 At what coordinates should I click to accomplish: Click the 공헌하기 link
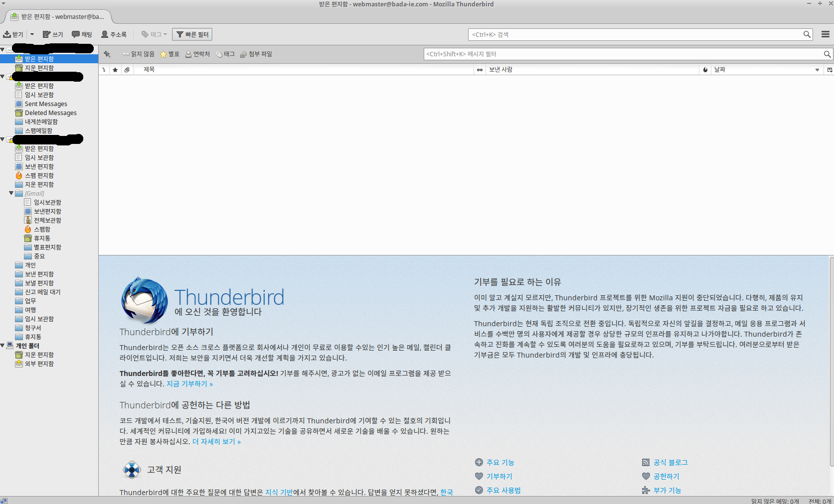click(667, 477)
